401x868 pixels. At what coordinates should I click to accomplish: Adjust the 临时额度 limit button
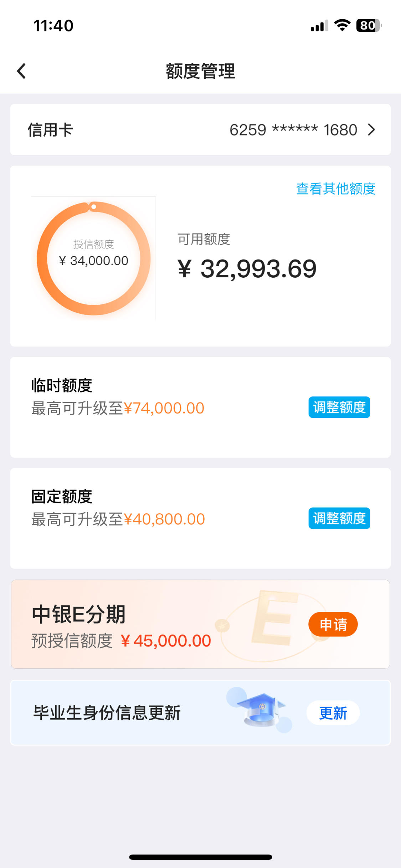339,407
